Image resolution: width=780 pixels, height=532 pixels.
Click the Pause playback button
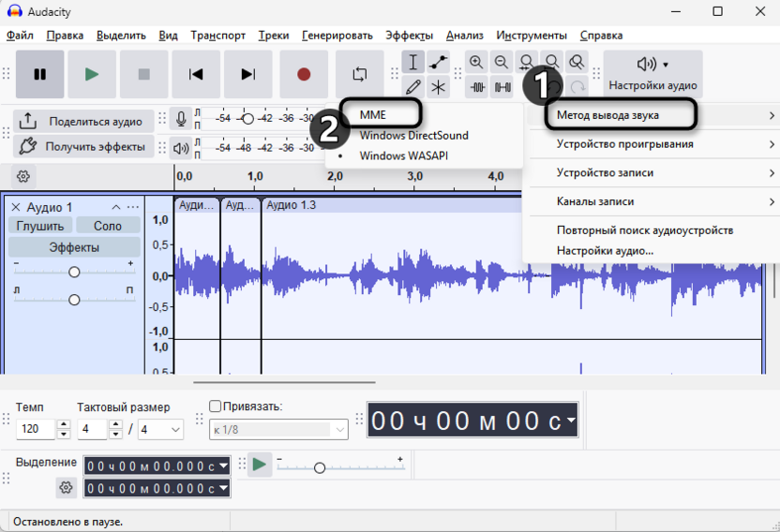click(39, 75)
